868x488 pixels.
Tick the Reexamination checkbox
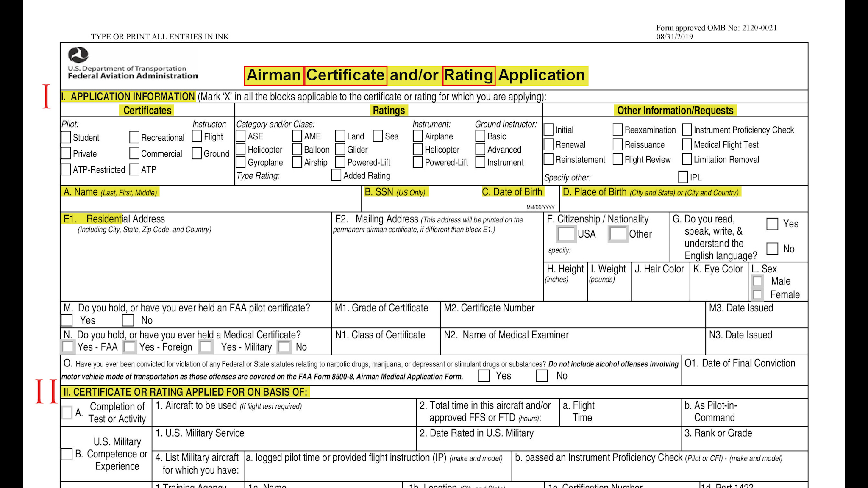pos(618,130)
